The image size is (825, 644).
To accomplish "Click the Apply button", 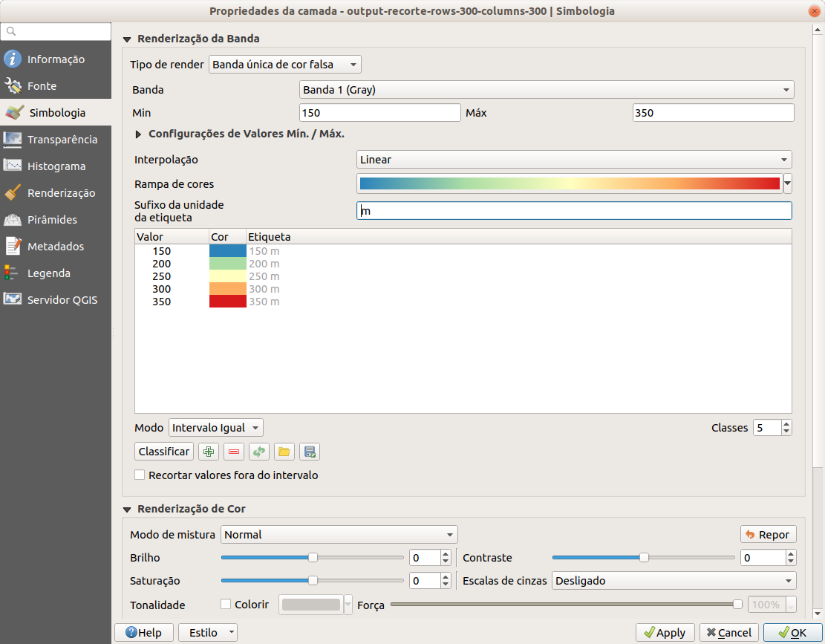I will click(665, 633).
